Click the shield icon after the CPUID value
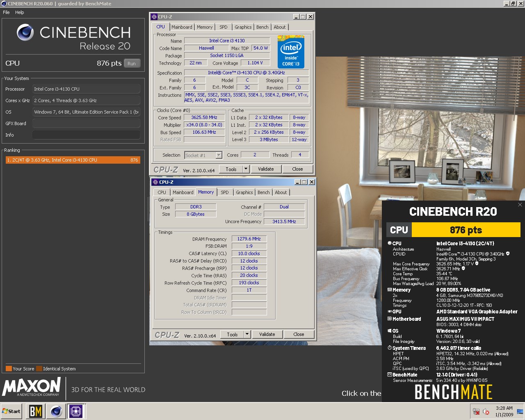The height and width of the screenshot is (420, 525). pyautogui.click(x=508, y=254)
